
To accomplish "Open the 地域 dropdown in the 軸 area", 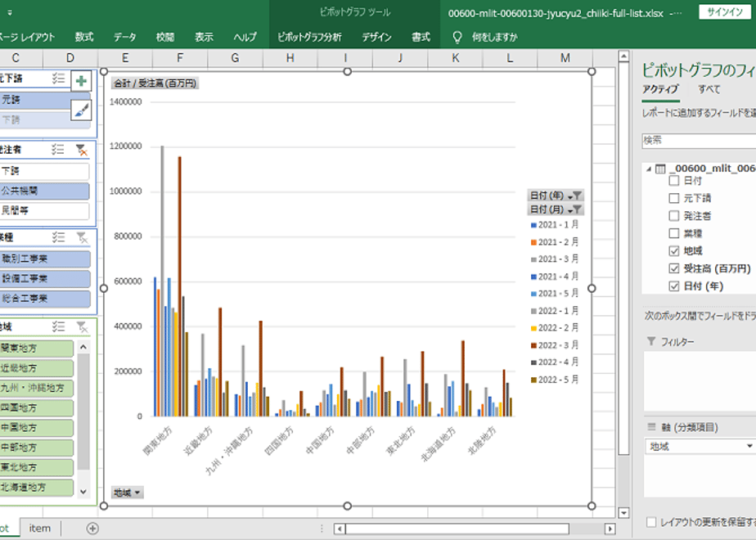I will [749, 447].
